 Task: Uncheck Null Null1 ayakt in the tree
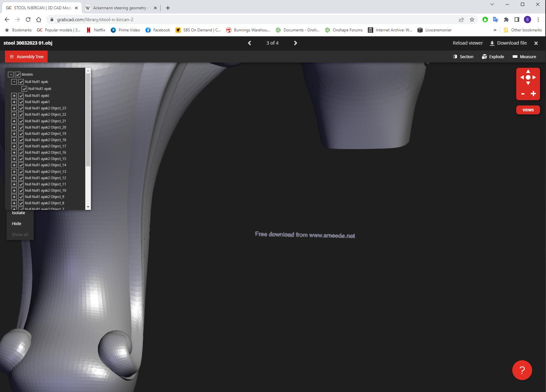pos(20,96)
